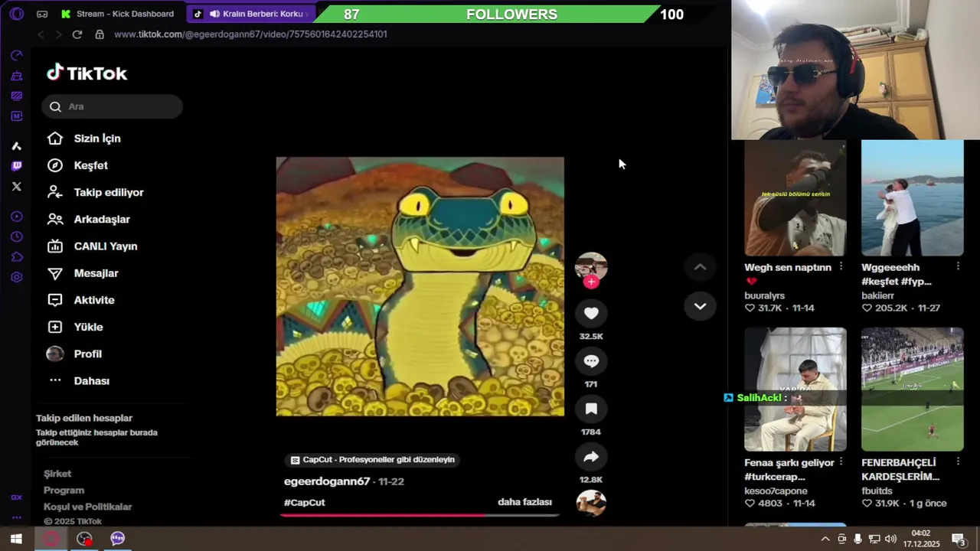Open comments bubble showing 171
Image resolution: width=980 pixels, height=551 pixels.
point(591,361)
